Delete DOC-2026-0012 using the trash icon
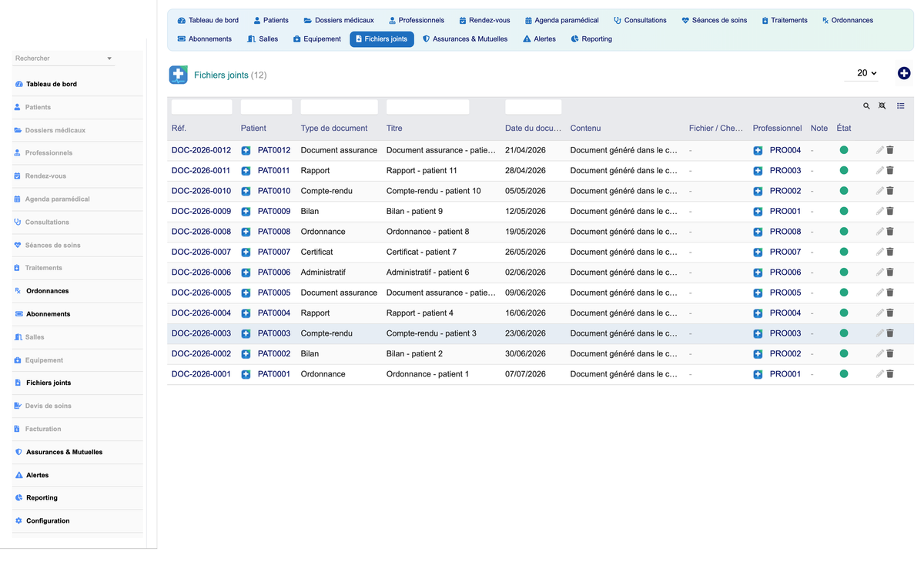Viewport: 924px width, 572px height. [x=890, y=150]
